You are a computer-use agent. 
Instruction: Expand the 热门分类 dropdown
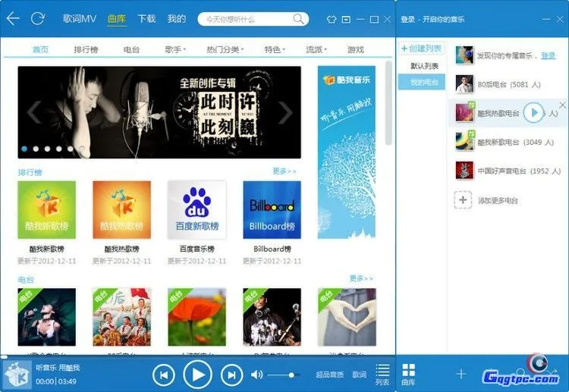pyautogui.click(x=224, y=49)
